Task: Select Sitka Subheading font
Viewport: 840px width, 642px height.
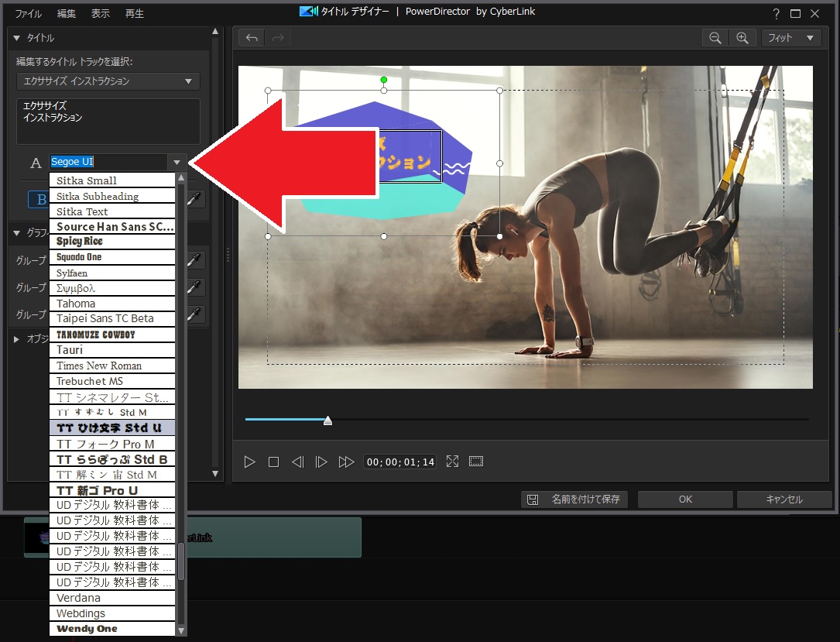Action: (112, 196)
